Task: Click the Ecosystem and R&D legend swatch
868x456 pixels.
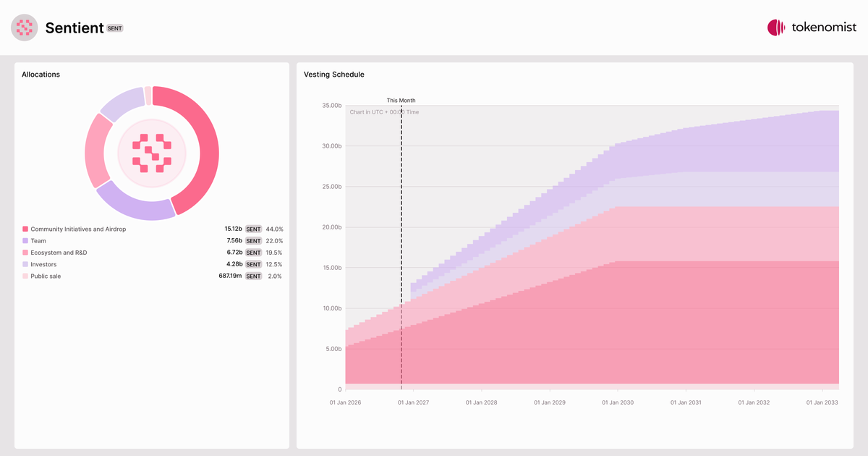Action: click(x=25, y=253)
